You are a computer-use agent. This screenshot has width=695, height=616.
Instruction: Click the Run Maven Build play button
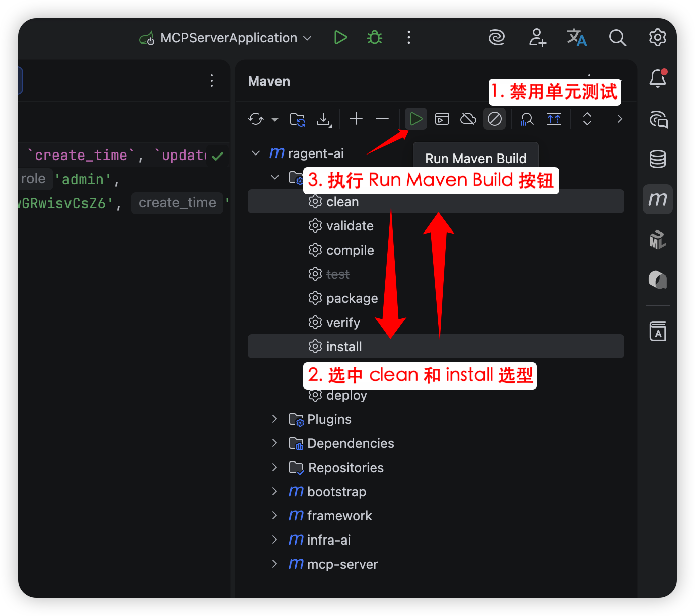click(415, 119)
